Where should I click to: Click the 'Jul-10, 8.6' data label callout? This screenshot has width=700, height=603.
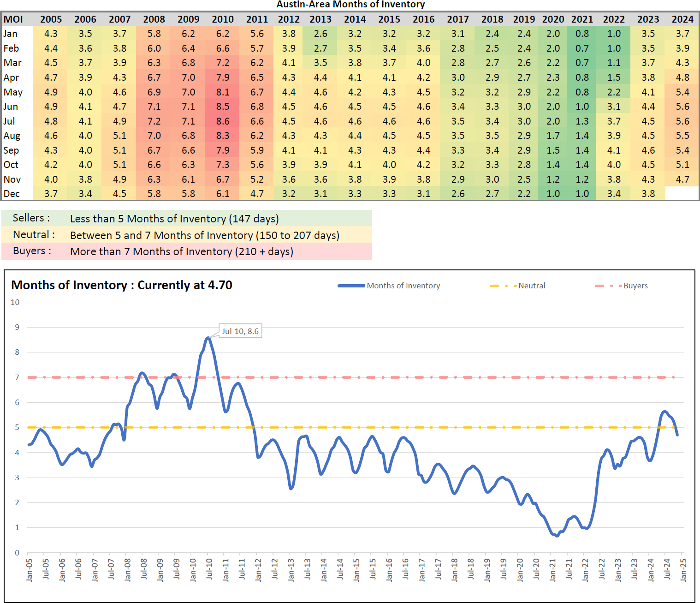tap(240, 331)
